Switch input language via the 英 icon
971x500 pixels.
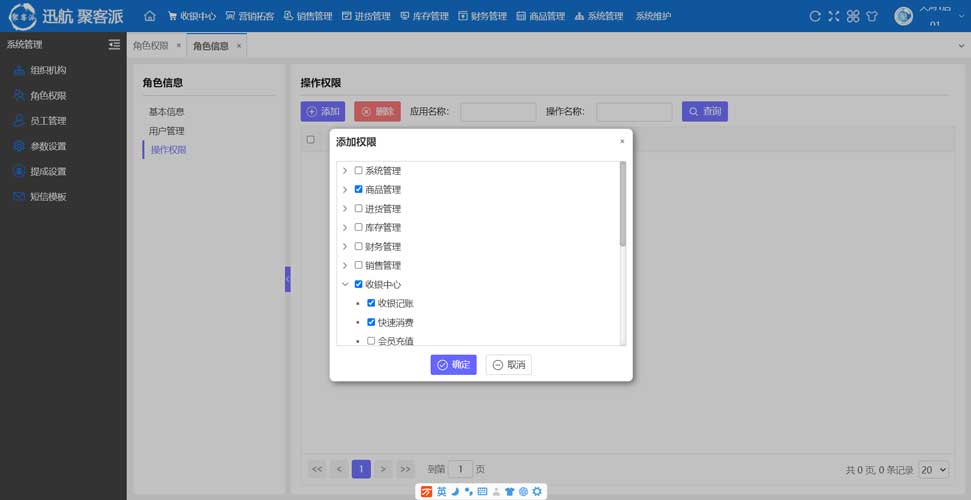point(442,491)
